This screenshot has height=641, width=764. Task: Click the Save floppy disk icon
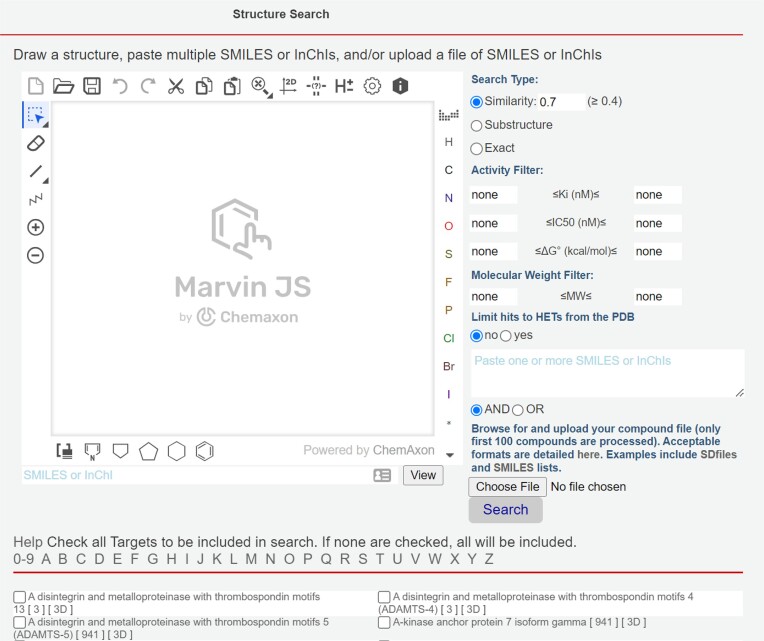(92, 86)
